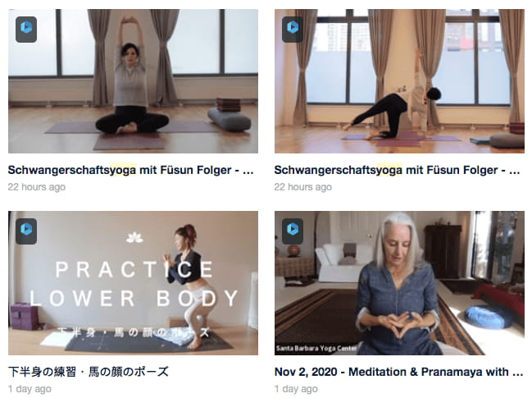Click video badge icon on kneeling side-stretch thumbnail

[293, 30]
